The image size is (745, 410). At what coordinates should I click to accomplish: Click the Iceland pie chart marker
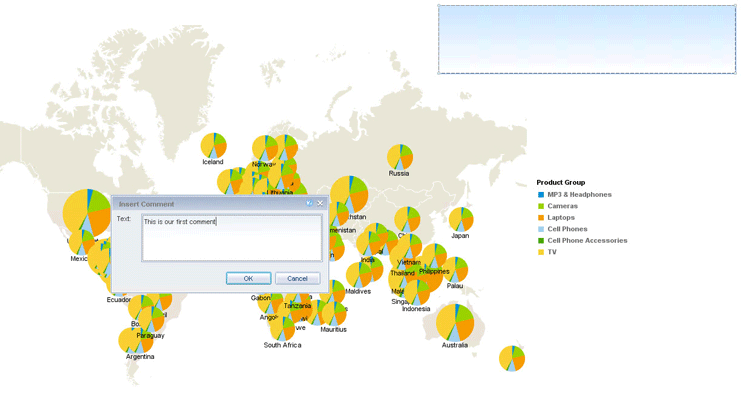213,145
